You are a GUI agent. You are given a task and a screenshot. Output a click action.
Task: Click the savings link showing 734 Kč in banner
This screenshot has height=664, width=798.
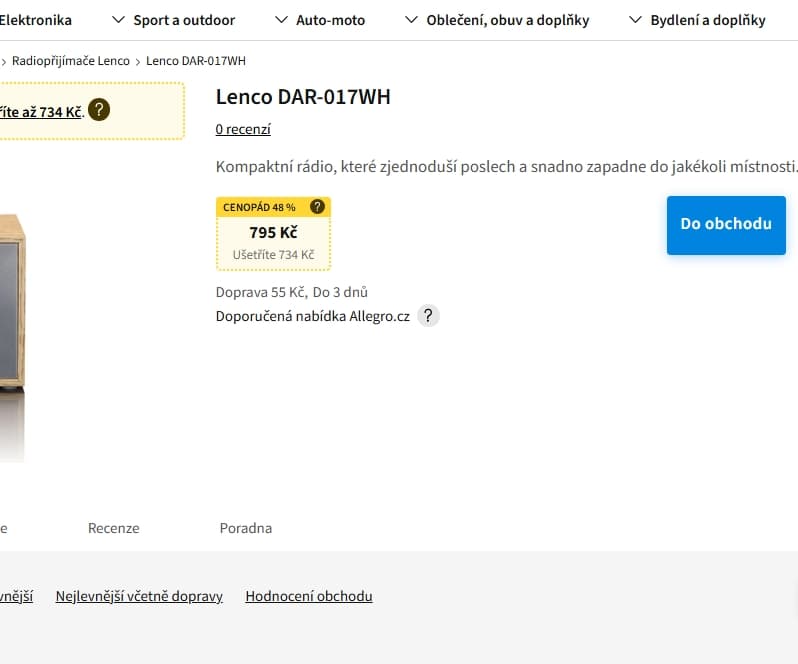pos(40,112)
